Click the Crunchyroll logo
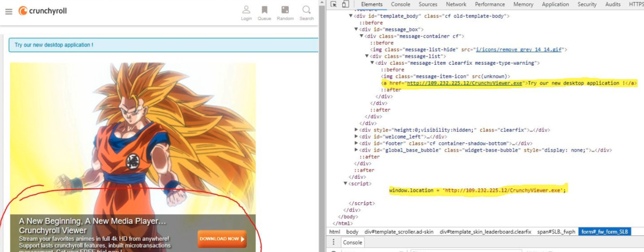The width and height of the screenshot is (644, 252). (43, 11)
